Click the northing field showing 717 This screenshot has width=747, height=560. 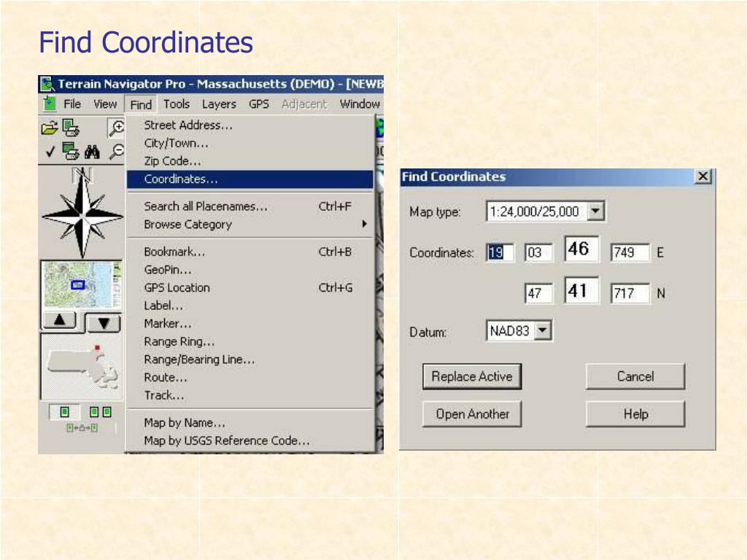(x=630, y=293)
